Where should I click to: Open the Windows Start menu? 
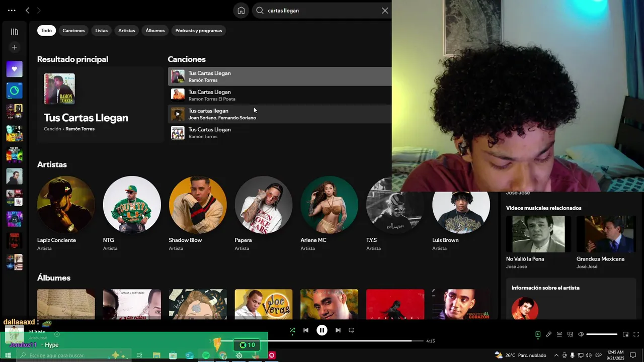[x=8, y=355]
